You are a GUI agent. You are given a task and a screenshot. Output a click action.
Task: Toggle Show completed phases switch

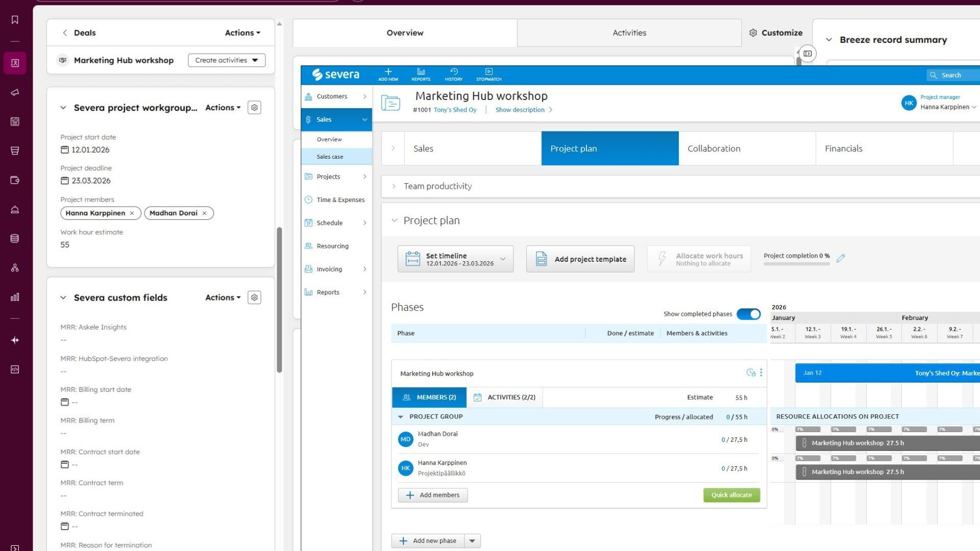pos(748,314)
